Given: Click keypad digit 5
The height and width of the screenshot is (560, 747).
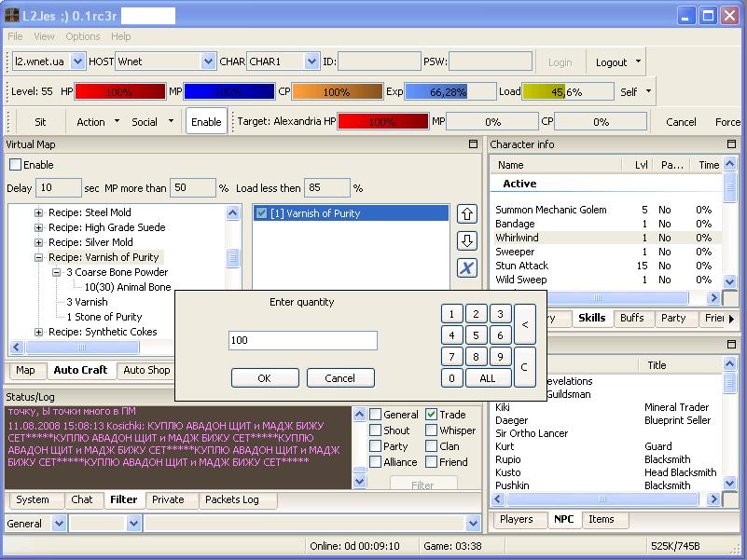Looking at the screenshot, I should 476,335.
